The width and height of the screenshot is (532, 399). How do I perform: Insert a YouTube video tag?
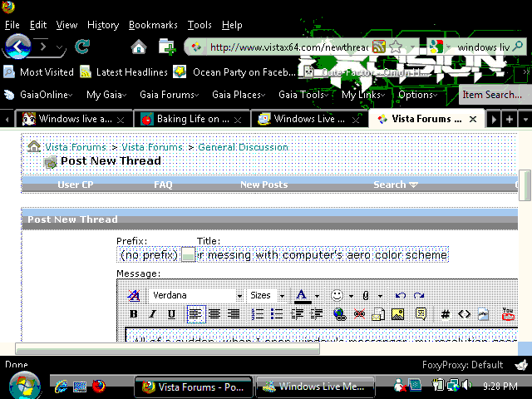pos(508,314)
